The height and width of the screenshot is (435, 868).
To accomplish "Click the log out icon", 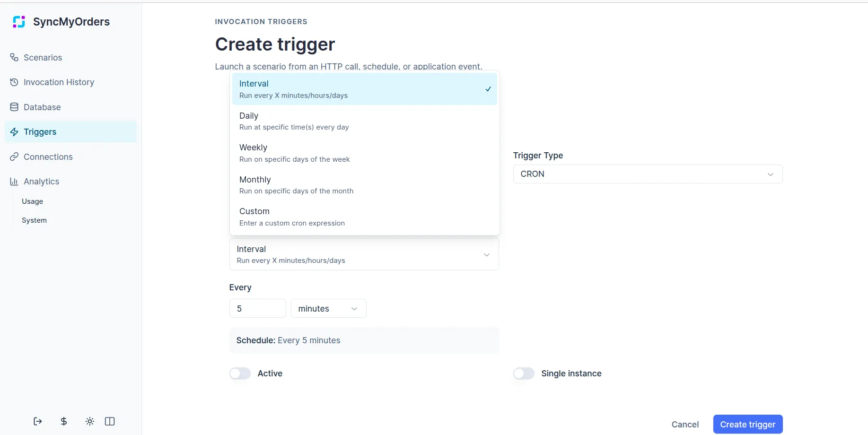I will click(37, 421).
